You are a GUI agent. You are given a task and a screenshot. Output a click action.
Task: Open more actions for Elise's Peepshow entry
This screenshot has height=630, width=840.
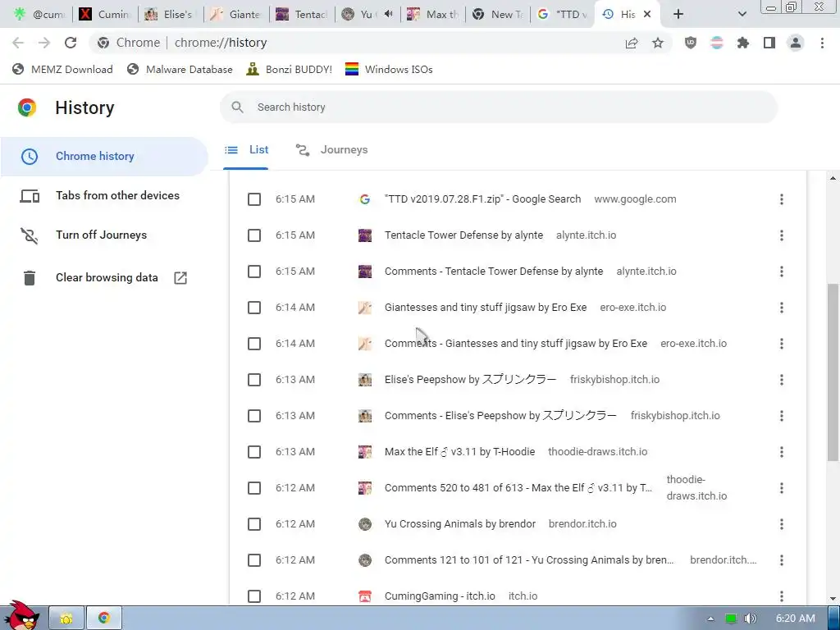pyautogui.click(x=782, y=380)
